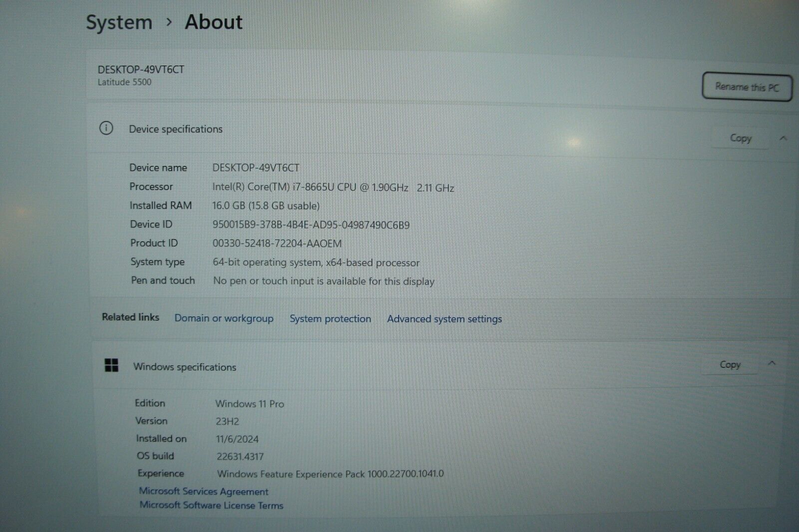The image size is (799, 532).
Task: Collapse the Device specifications section chevron
Action: click(783, 138)
